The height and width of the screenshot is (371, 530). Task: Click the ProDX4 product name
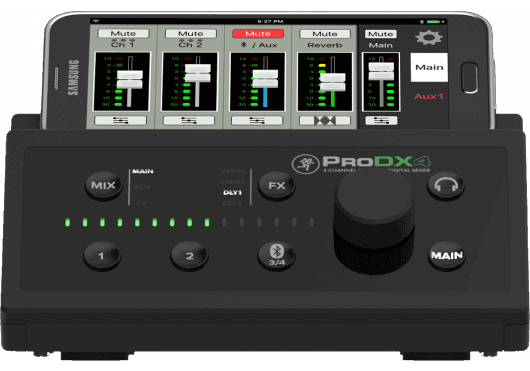376,161
